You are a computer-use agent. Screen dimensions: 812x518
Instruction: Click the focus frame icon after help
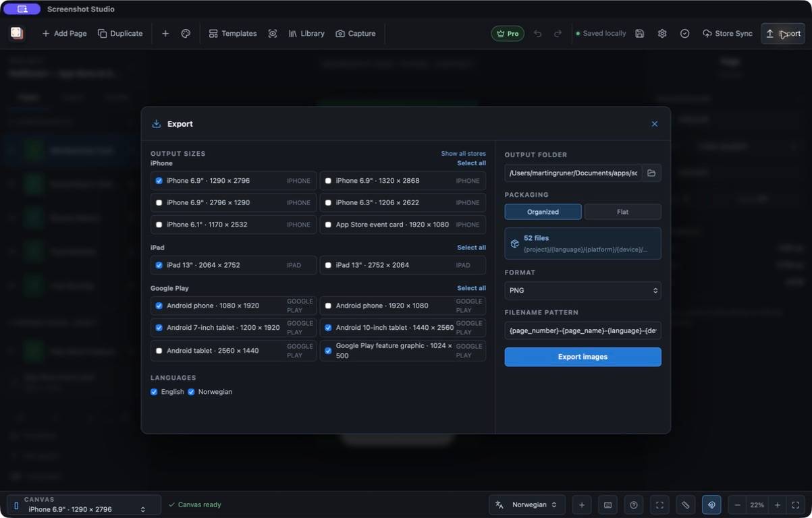tap(659, 505)
